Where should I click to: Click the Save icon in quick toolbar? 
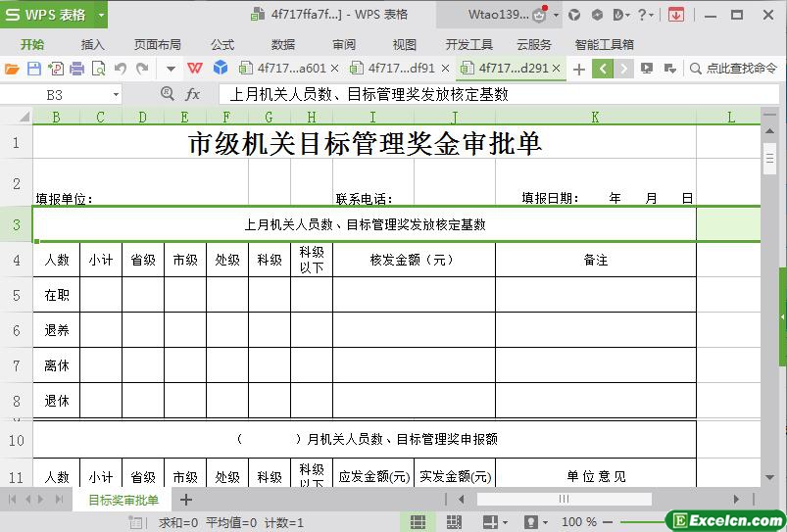tap(33, 69)
